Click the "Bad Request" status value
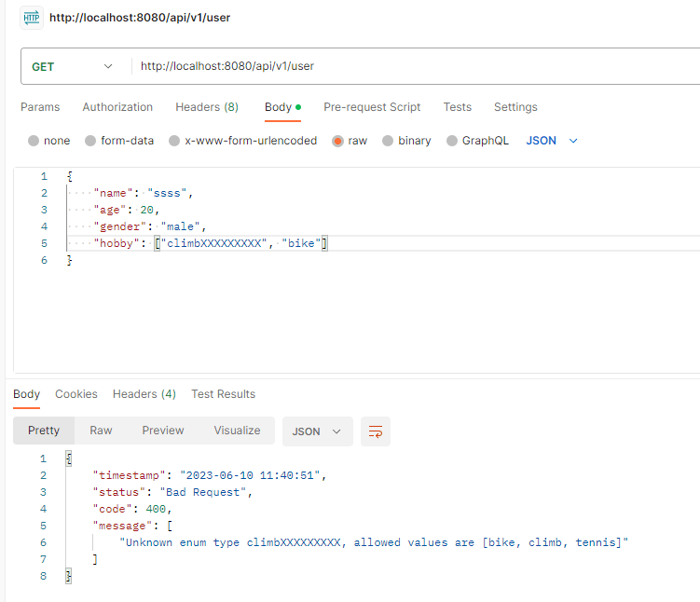The width and height of the screenshot is (700, 602). [x=202, y=492]
